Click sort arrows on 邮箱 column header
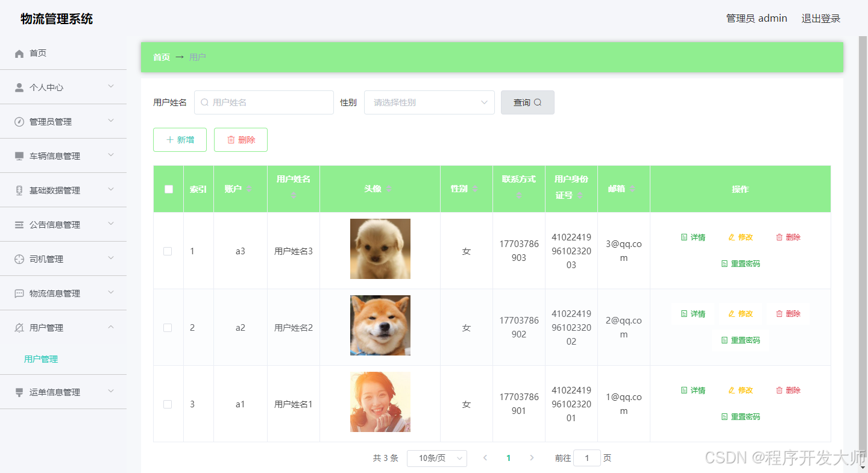 pos(632,189)
